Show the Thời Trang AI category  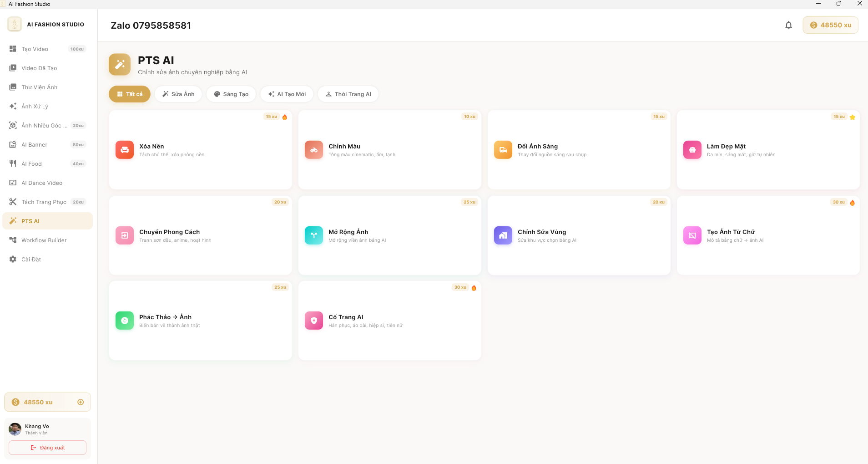pyautogui.click(x=348, y=94)
